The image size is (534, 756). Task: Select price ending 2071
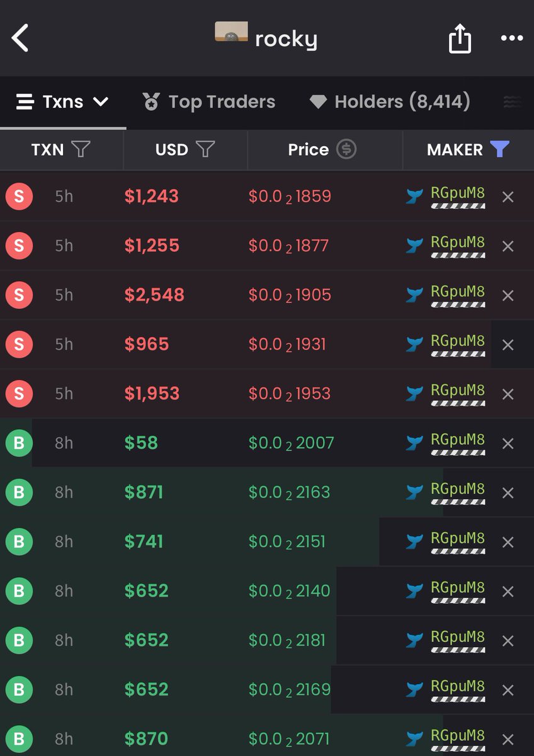point(289,738)
